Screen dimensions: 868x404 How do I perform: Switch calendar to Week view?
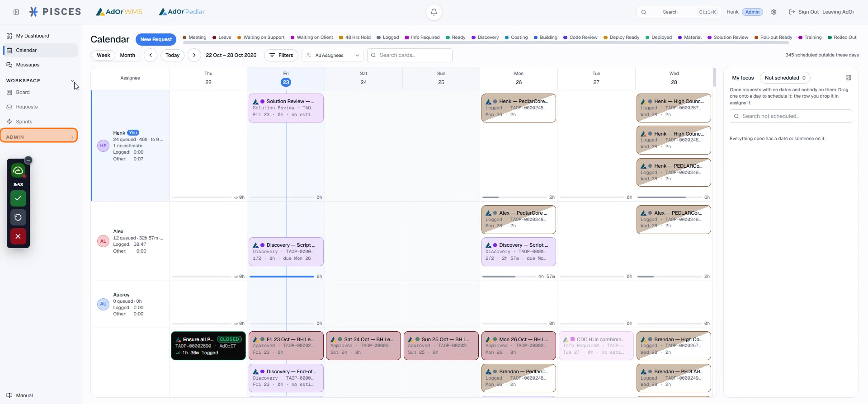coord(104,55)
